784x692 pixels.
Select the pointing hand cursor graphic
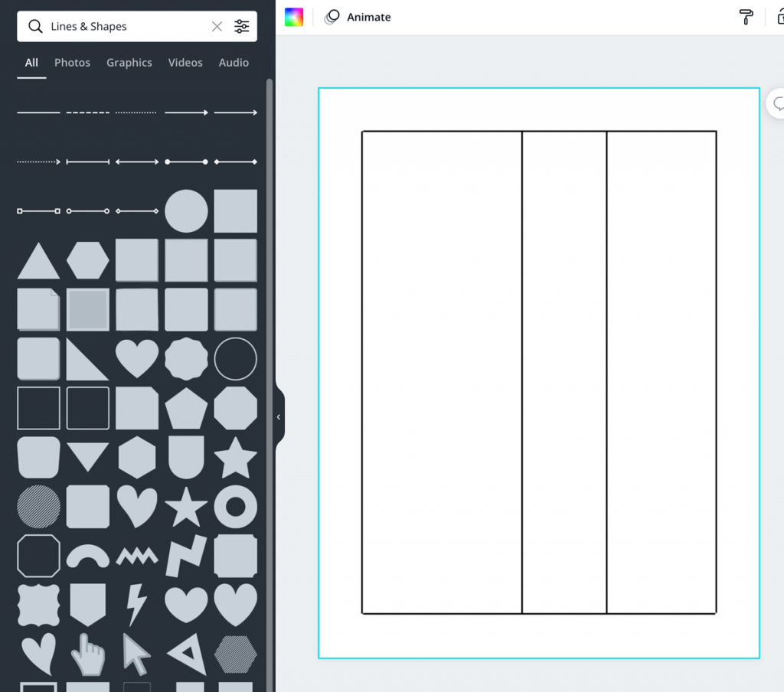click(x=87, y=654)
